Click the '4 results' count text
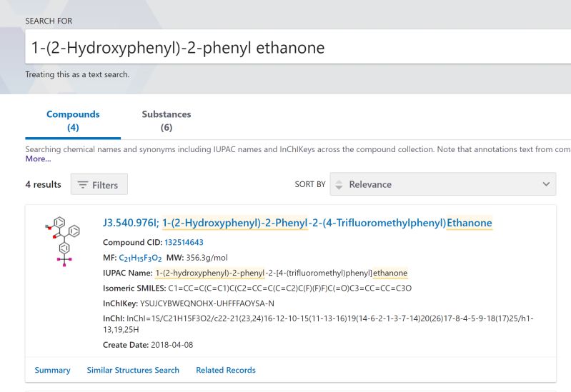The image size is (571, 392). coord(44,184)
